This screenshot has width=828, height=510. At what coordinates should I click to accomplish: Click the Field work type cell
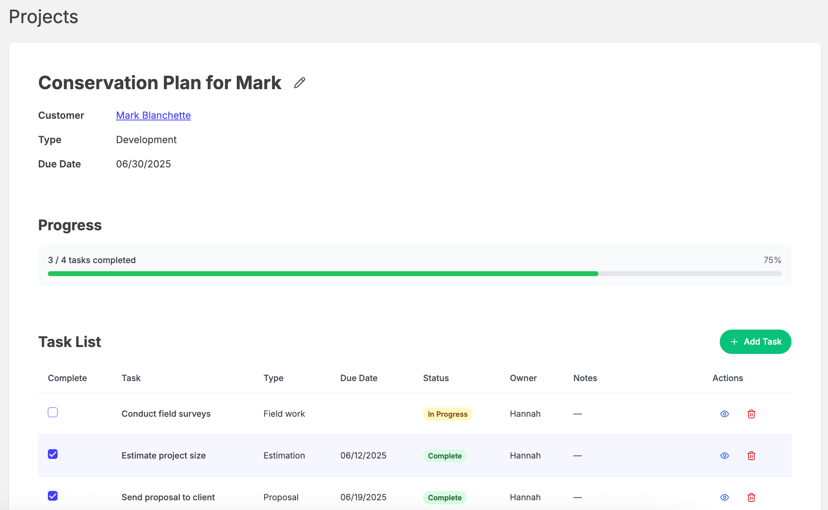(284, 414)
